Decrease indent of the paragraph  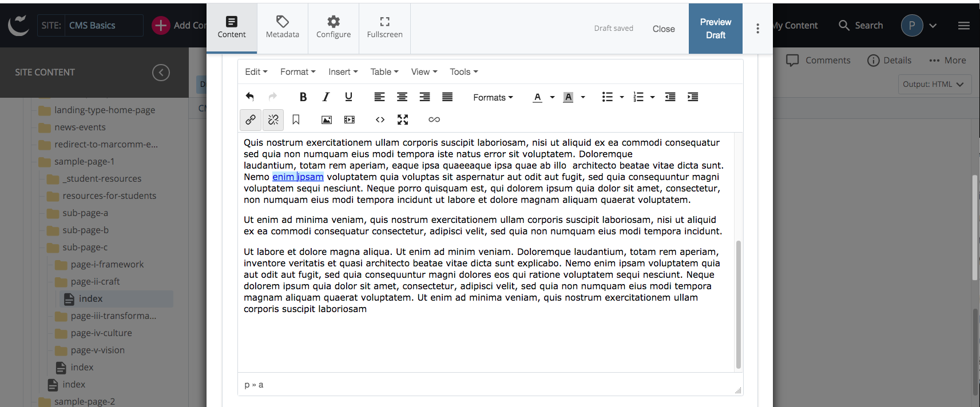tap(670, 97)
